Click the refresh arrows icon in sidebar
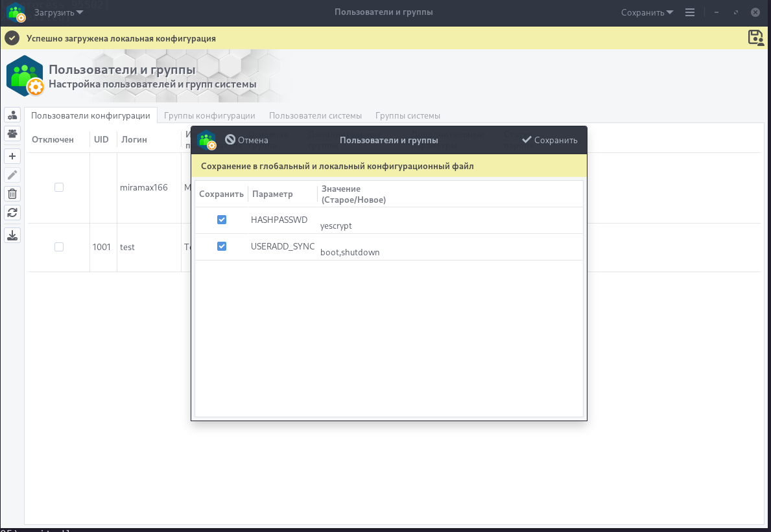The height and width of the screenshot is (532, 771). coord(12,212)
